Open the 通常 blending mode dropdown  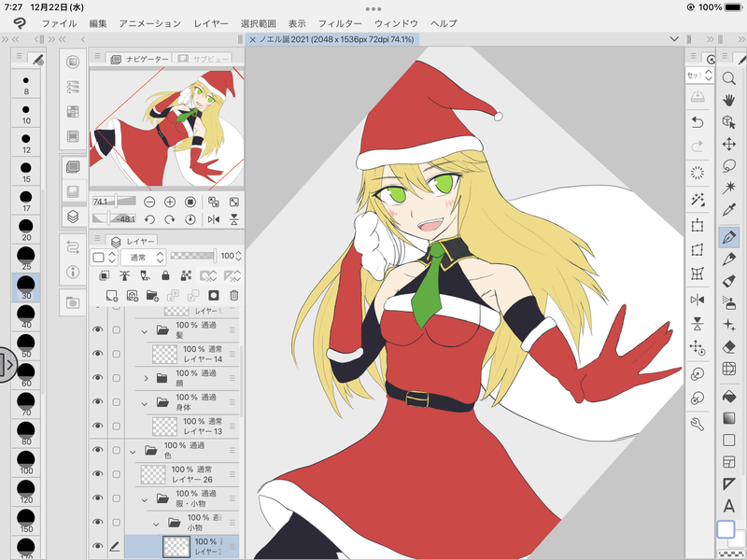tap(143, 258)
